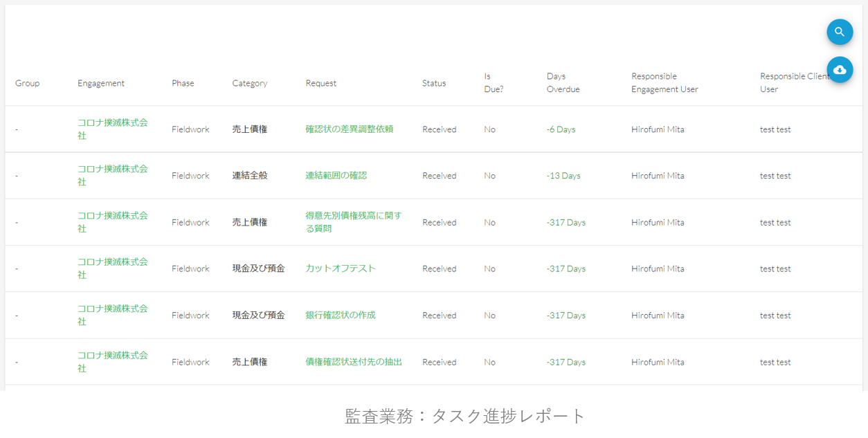Open request 債権確認状送付先の抽出
The width and height of the screenshot is (868, 438).
pyautogui.click(x=354, y=362)
